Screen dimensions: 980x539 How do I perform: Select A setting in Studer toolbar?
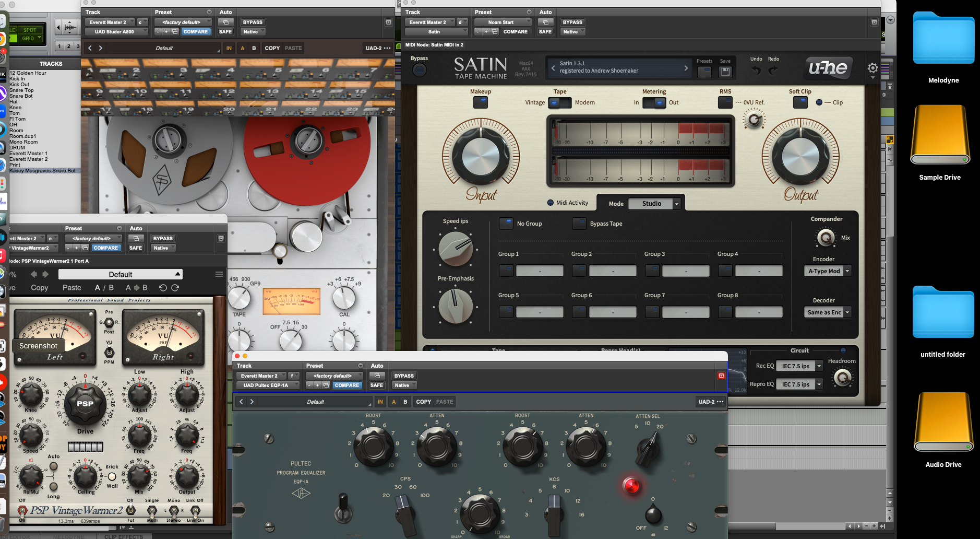pos(242,48)
